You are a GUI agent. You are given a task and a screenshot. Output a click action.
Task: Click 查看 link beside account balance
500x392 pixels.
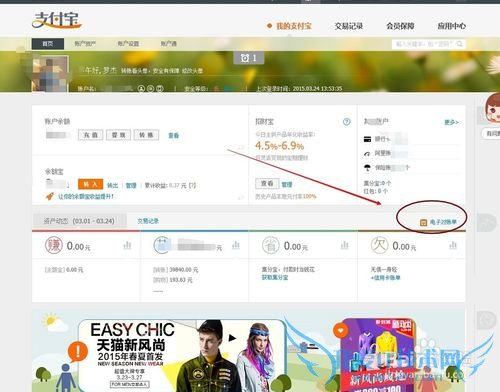(x=173, y=135)
